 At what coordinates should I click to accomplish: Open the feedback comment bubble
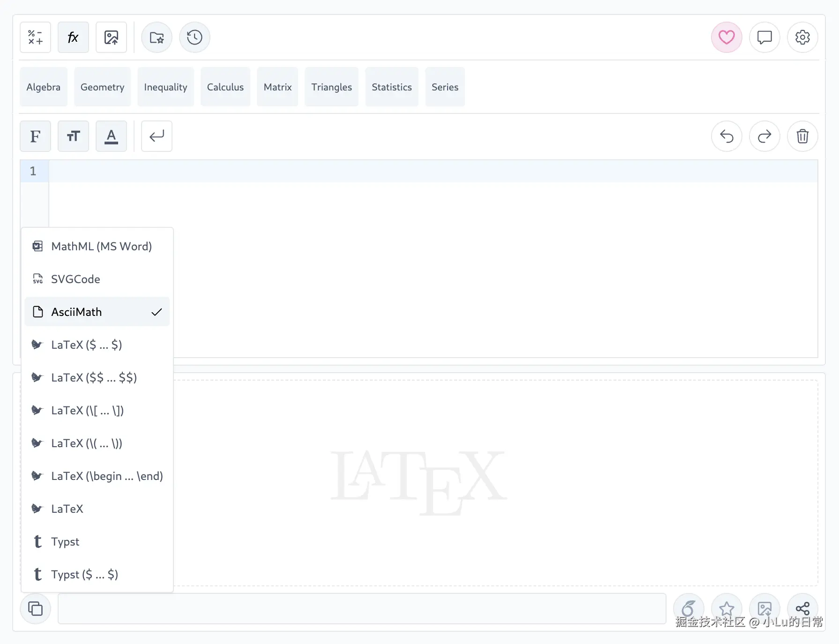tap(764, 37)
